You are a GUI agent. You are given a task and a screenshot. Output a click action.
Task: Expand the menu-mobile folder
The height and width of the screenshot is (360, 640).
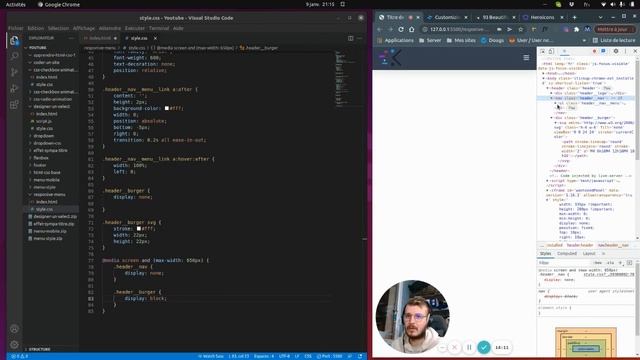47,180
